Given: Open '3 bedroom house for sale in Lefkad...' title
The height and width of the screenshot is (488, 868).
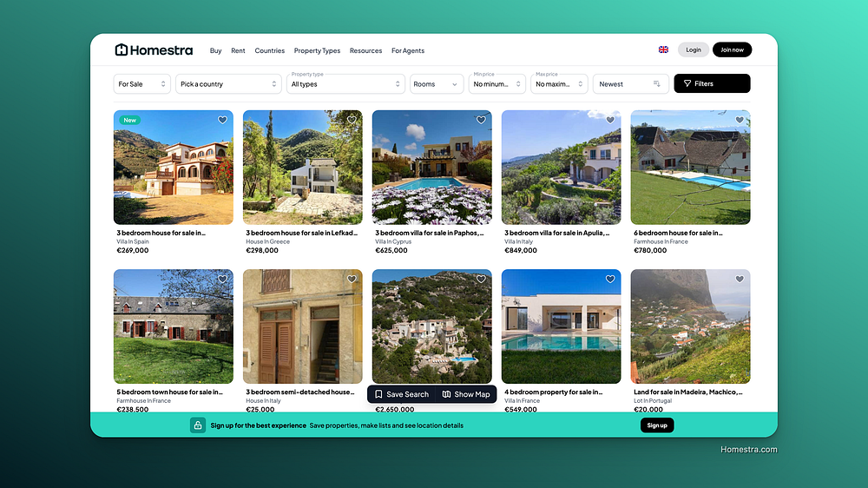Looking at the screenshot, I should pyautogui.click(x=302, y=233).
